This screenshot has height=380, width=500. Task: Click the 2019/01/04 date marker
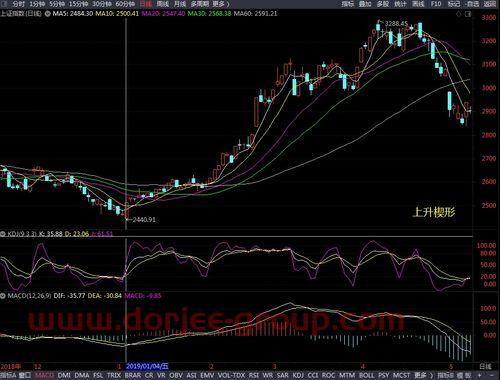coord(147,366)
